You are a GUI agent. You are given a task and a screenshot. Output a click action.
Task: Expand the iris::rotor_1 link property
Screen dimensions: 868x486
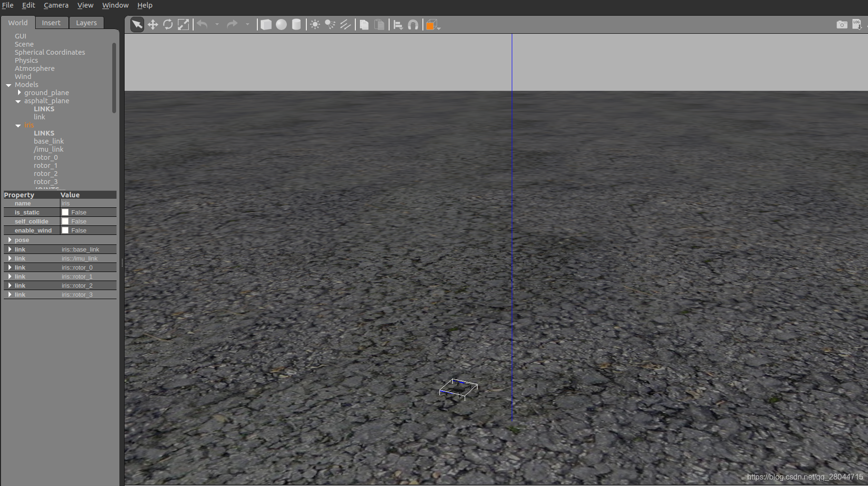tap(10, 276)
